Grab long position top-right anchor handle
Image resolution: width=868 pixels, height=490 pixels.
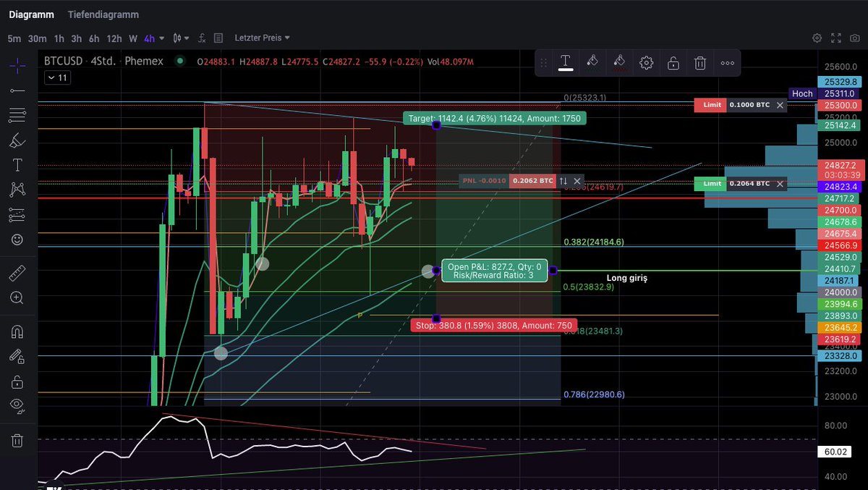pyautogui.click(x=553, y=271)
